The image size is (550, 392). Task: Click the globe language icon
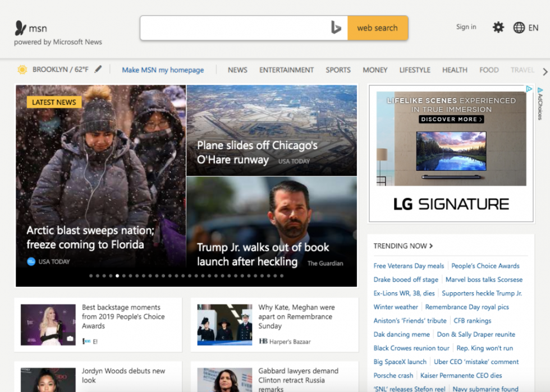(x=519, y=27)
